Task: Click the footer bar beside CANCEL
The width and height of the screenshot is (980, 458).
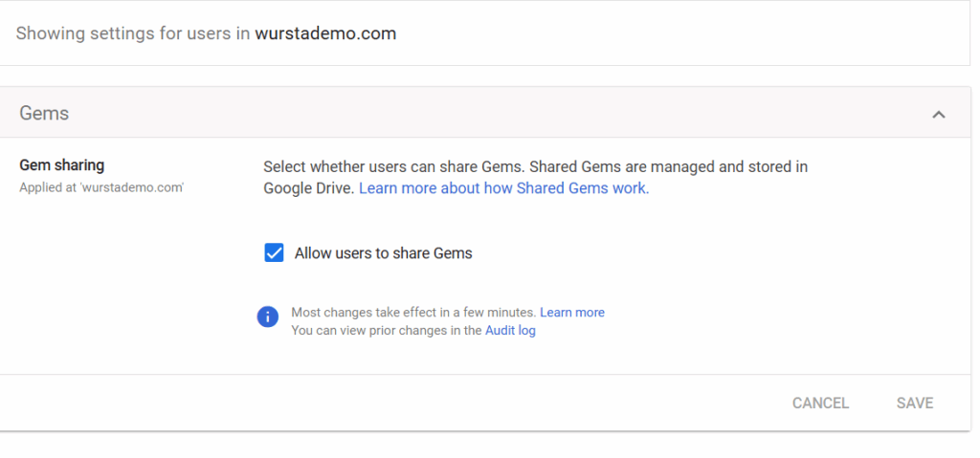Action: click(x=393, y=403)
